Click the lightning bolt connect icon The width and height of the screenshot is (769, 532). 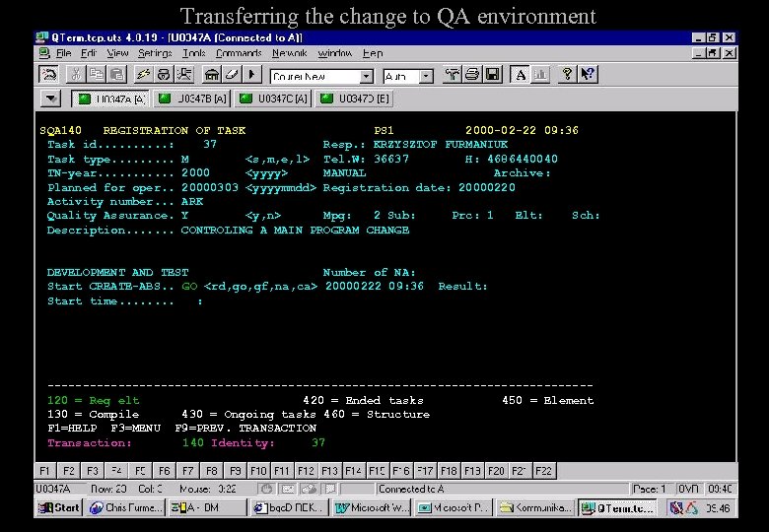point(143,75)
